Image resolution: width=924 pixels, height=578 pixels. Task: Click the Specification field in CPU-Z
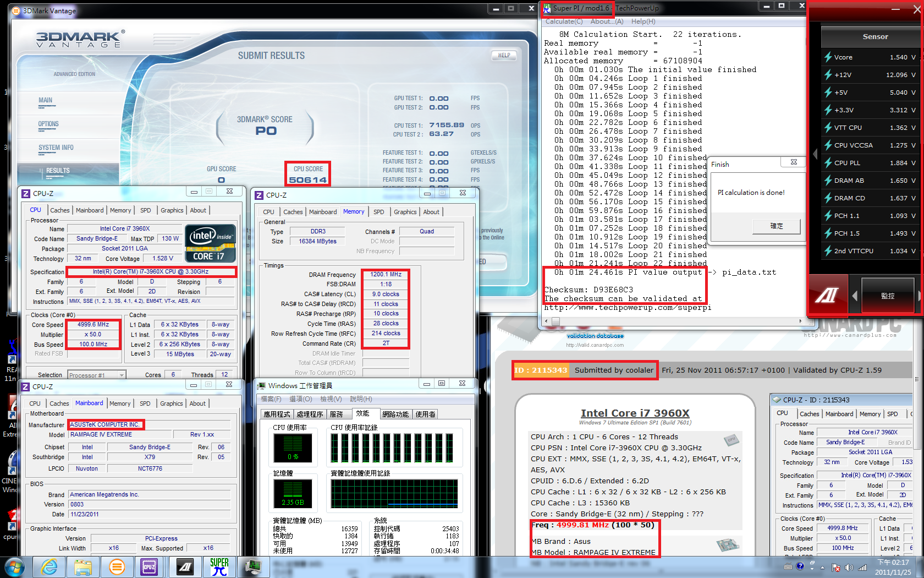tap(151, 271)
